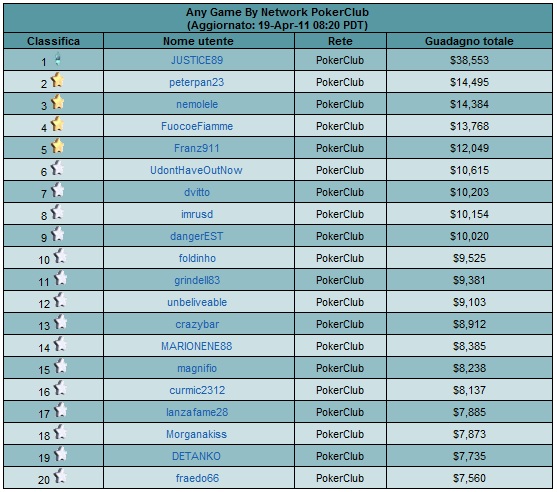Click the Classifica column header

[53, 41]
